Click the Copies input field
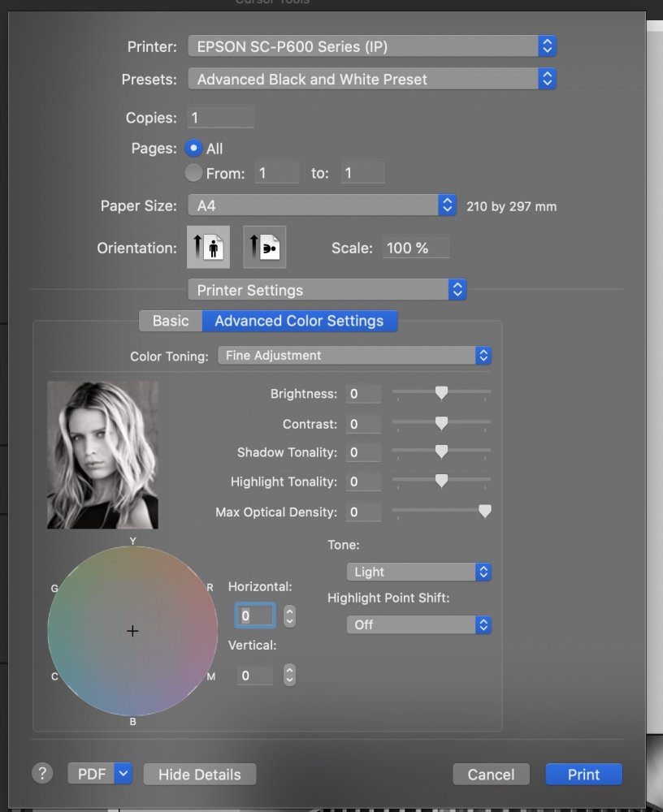Screen dimensions: 663x812 pyautogui.click(x=220, y=118)
